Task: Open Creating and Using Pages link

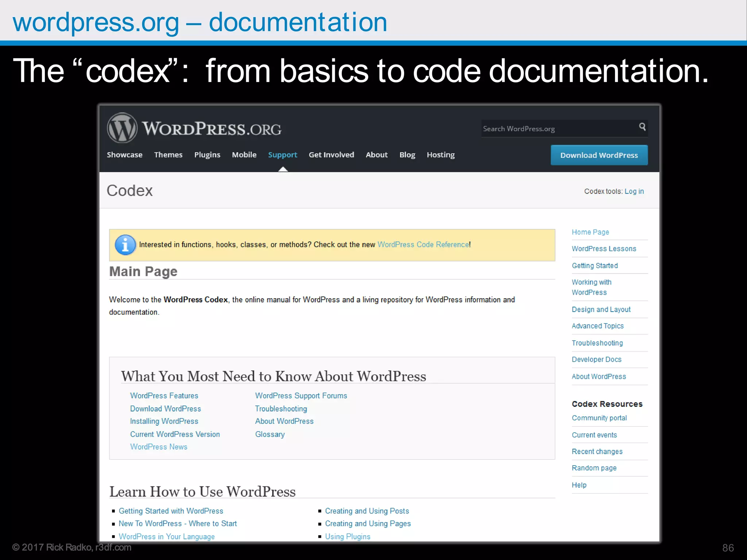Action: pyautogui.click(x=368, y=524)
